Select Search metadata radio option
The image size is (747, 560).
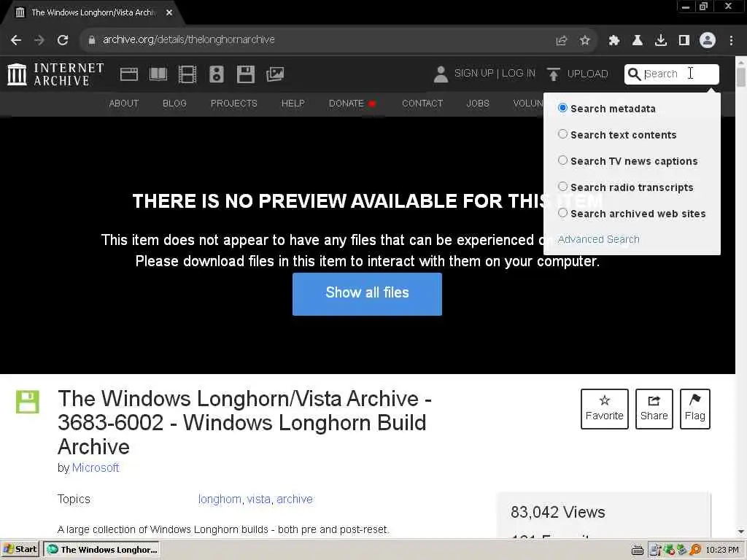tap(562, 108)
